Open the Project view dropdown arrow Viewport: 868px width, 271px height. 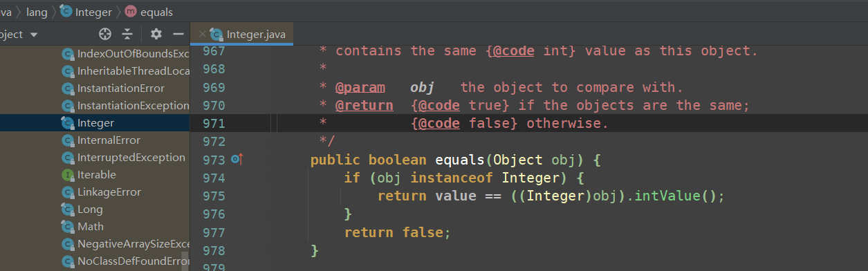click(x=34, y=35)
